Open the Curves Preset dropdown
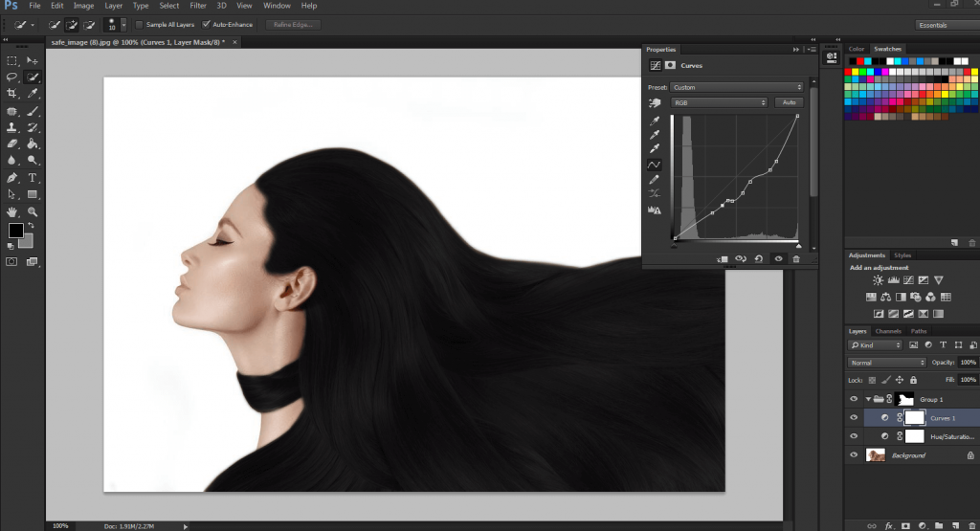 [737, 87]
